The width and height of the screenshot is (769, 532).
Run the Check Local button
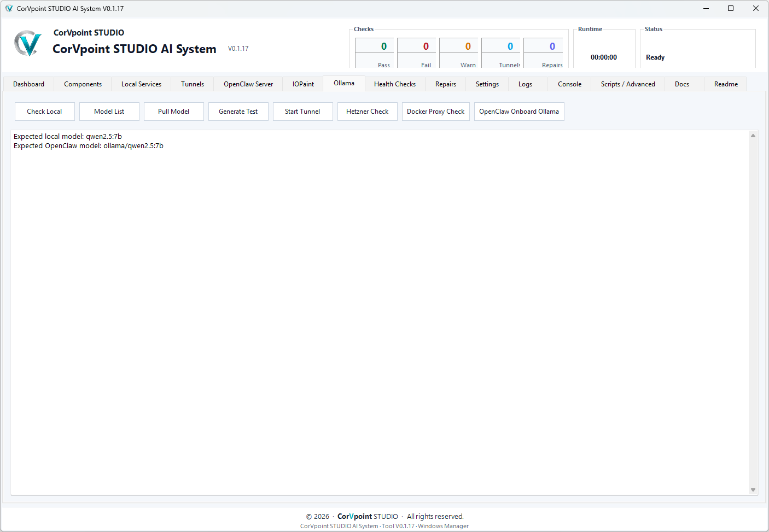(x=45, y=112)
